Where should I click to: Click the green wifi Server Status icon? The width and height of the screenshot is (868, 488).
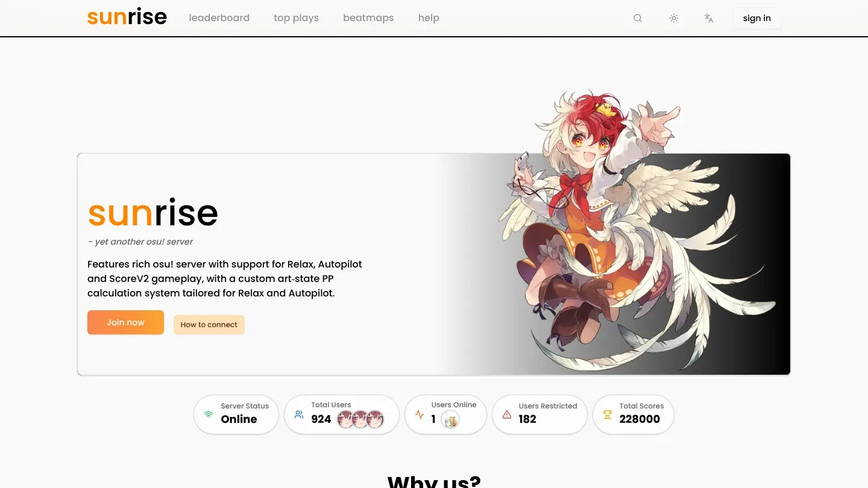pyautogui.click(x=209, y=414)
